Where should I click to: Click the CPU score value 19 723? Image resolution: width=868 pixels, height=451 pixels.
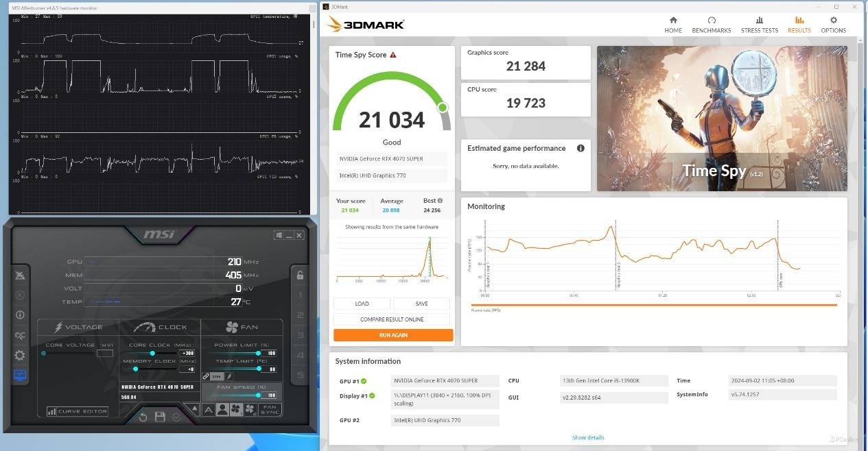pos(526,103)
